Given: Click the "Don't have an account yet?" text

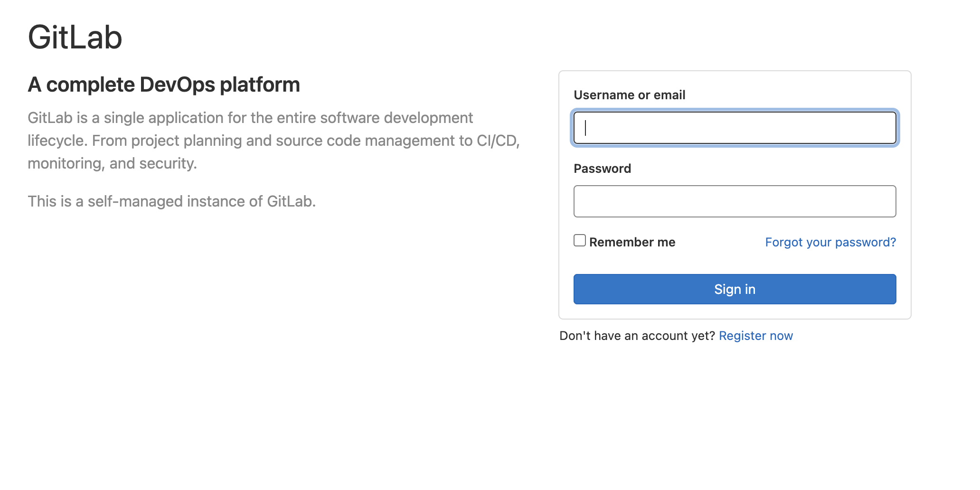Looking at the screenshot, I should click(x=637, y=336).
